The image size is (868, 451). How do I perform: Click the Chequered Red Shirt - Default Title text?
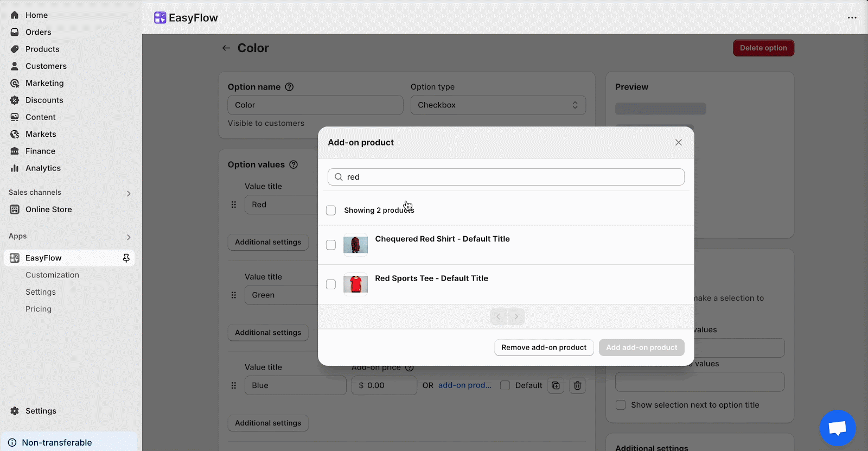pos(442,239)
